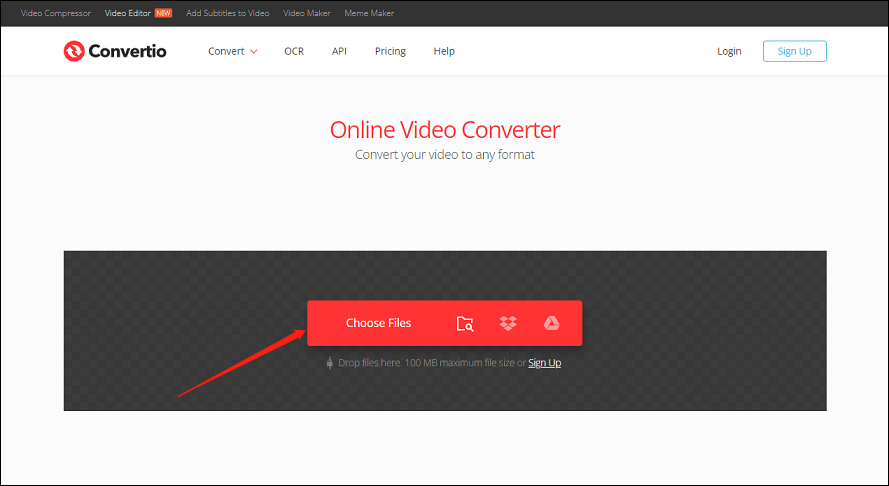Click the Convertio wordmark text
Image resolution: width=889 pixels, height=486 pixels.
click(x=128, y=51)
